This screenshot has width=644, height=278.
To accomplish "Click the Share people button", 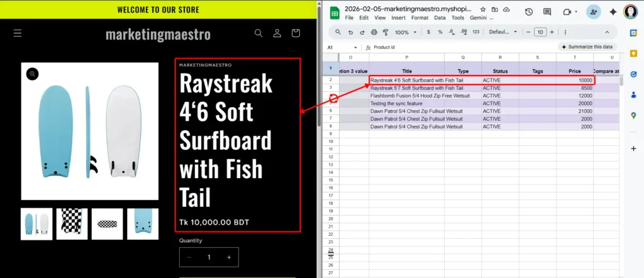I will [593, 12].
